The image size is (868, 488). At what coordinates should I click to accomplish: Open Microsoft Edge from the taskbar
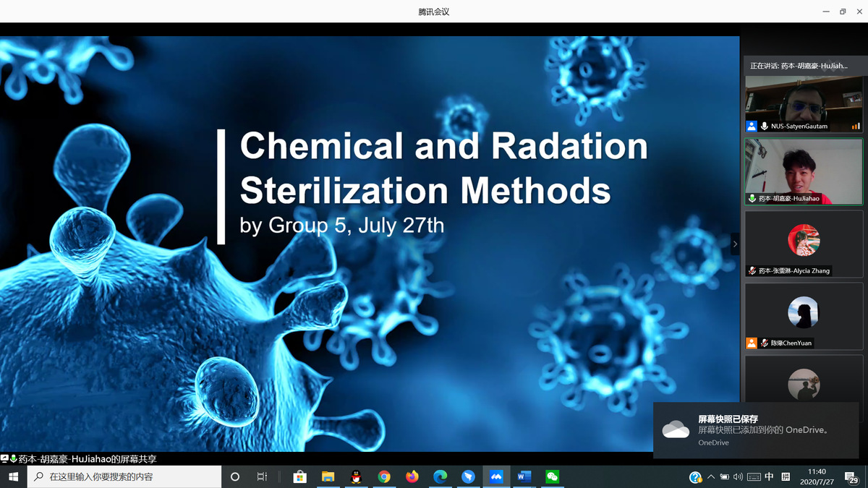point(441,477)
